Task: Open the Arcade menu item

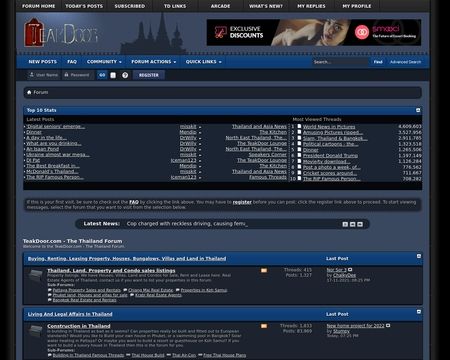Action: click(x=220, y=6)
